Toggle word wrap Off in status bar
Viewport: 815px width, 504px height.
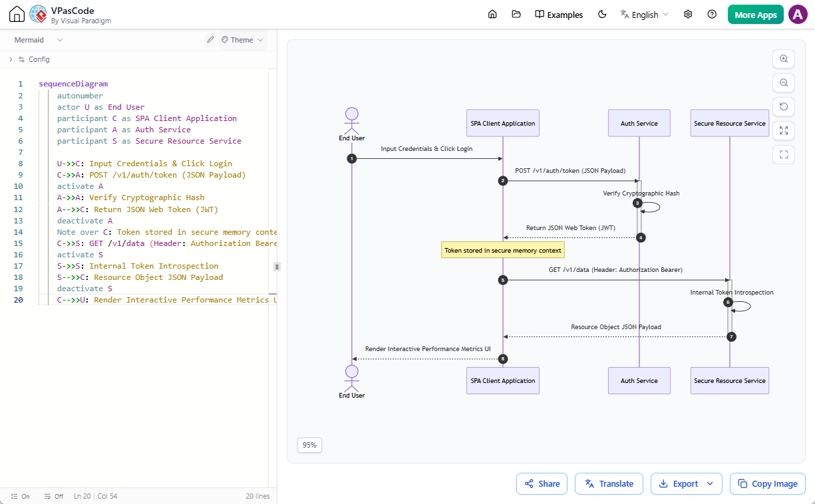[53, 496]
